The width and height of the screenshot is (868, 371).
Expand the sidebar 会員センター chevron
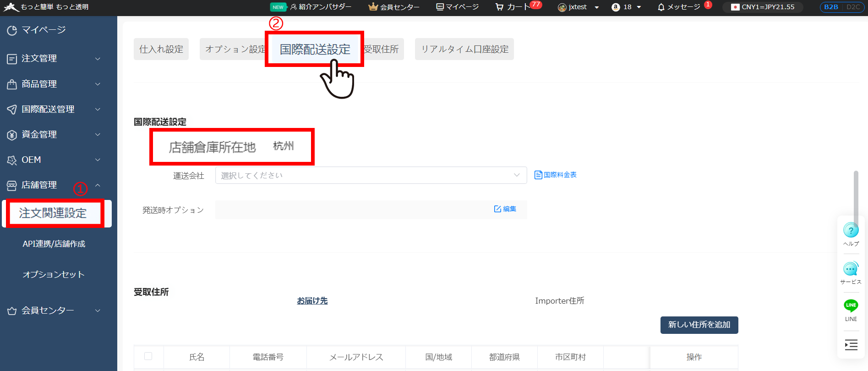coord(98,310)
